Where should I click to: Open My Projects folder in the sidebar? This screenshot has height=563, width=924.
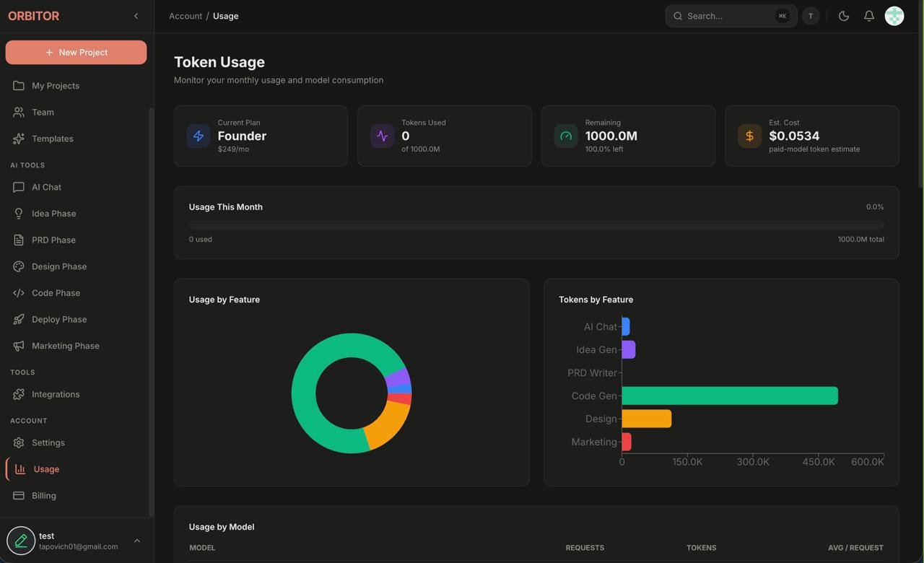(x=55, y=86)
